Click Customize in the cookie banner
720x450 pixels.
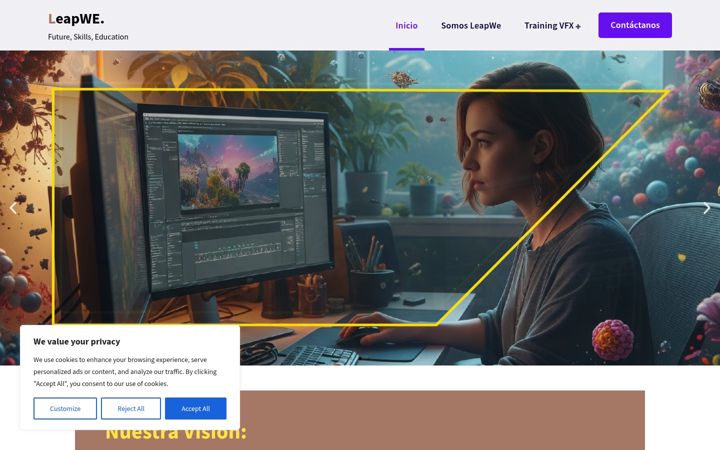(x=65, y=409)
